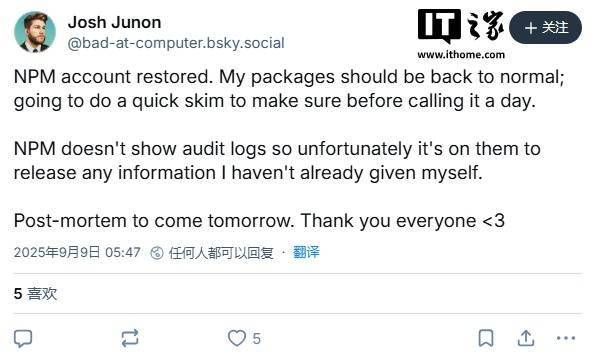
Task: Open the three-dot more options menu
Action: tap(566, 338)
